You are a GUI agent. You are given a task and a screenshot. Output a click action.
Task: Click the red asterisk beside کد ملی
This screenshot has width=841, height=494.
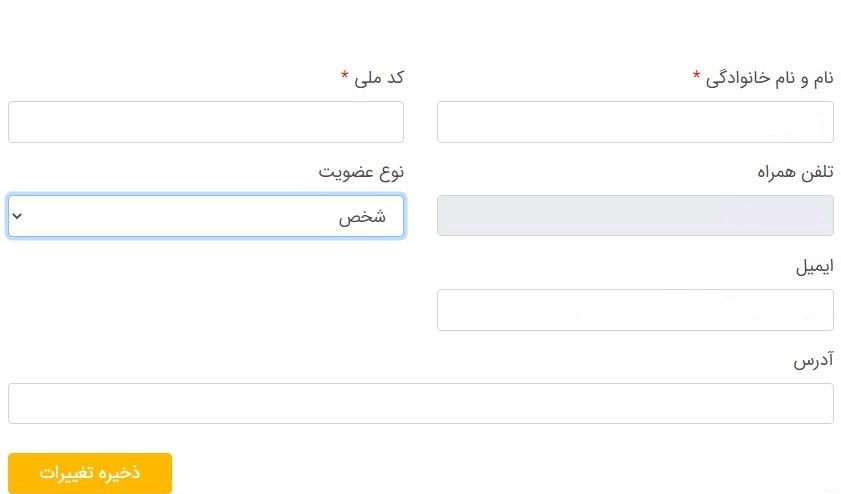tap(344, 75)
